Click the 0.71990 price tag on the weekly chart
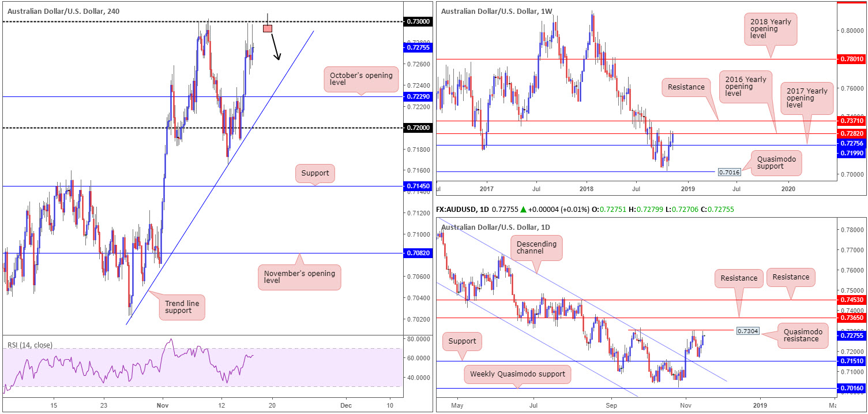 852,153
